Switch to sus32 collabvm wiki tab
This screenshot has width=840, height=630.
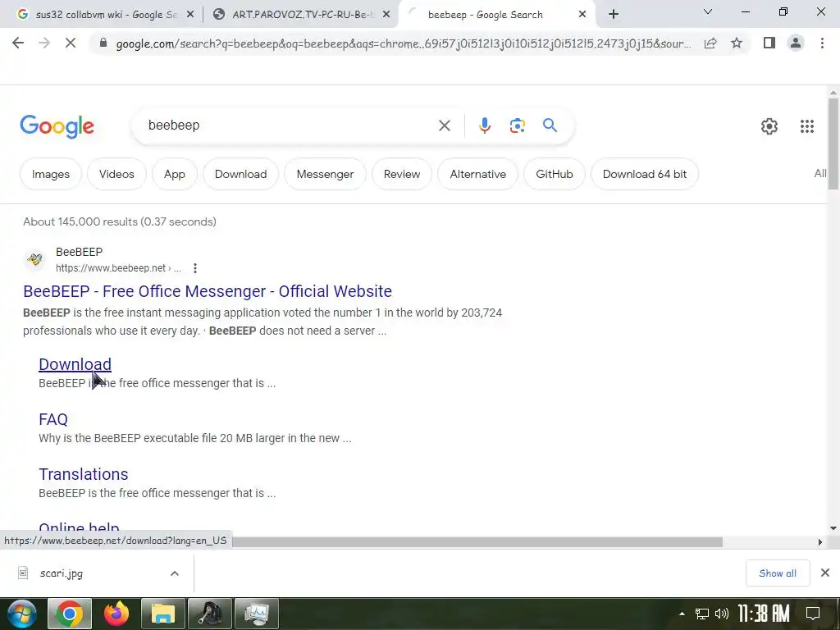pos(106,15)
